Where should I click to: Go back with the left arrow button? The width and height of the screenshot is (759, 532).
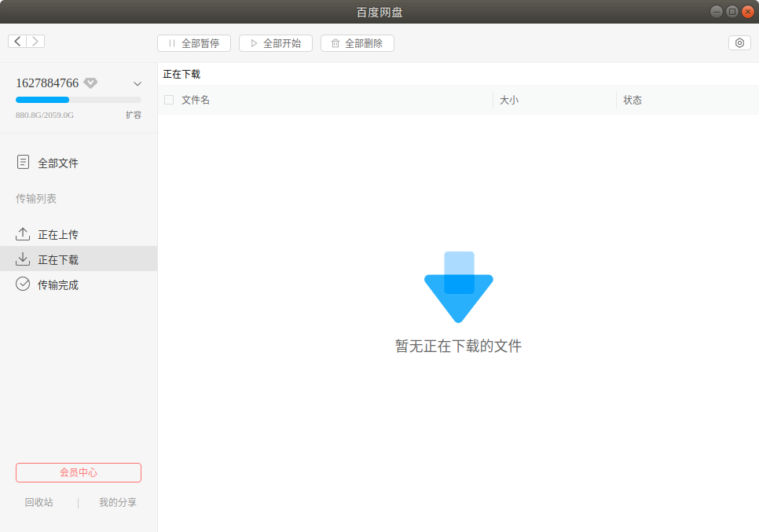tap(17, 42)
